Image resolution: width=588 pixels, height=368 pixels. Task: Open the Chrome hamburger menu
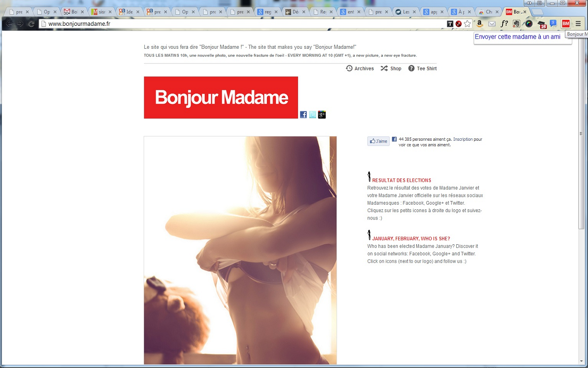tap(578, 24)
